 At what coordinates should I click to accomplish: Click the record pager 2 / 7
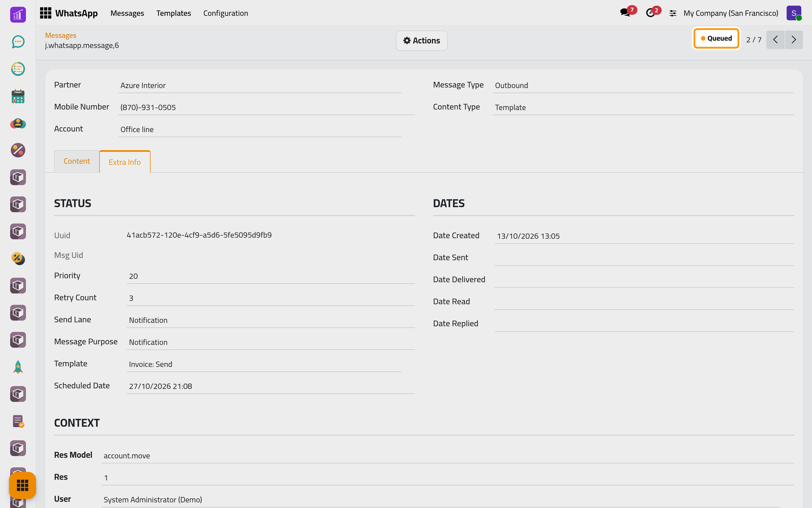(x=754, y=40)
